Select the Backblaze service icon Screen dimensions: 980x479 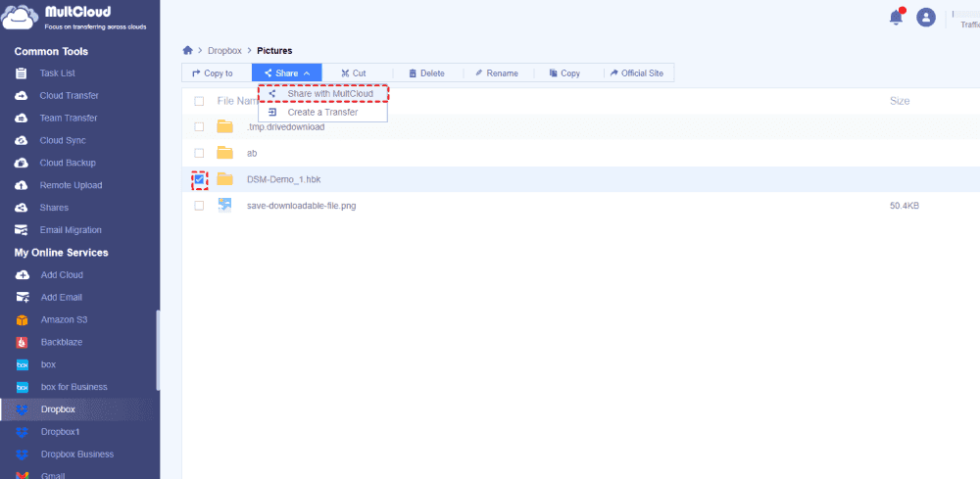[x=22, y=342]
